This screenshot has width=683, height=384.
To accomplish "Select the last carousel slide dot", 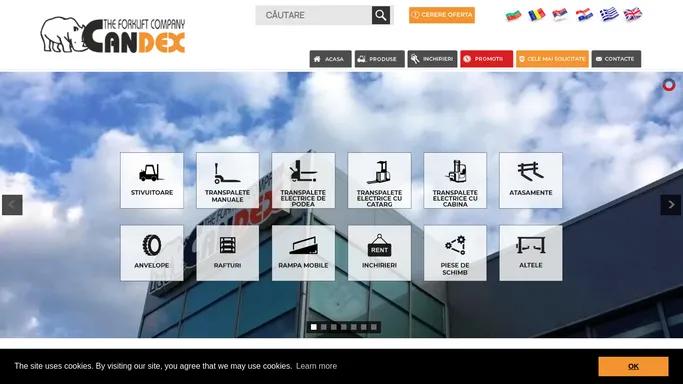I will coord(374,327).
